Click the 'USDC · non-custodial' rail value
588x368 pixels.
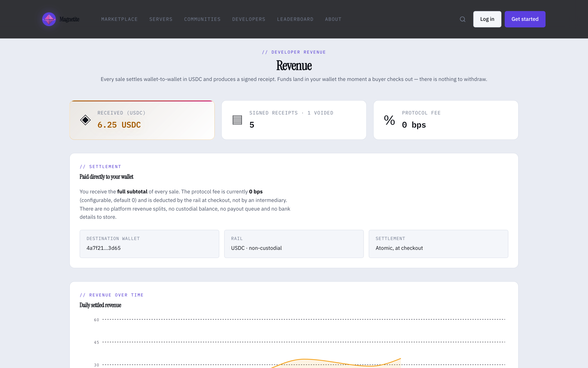256,248
